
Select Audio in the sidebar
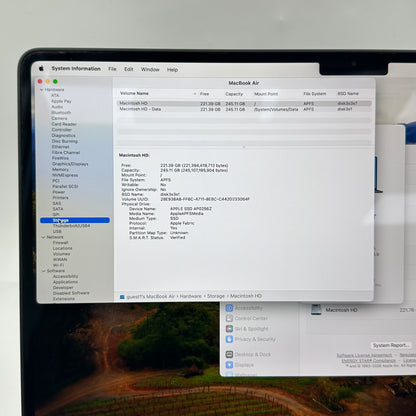tap(57, 107)
